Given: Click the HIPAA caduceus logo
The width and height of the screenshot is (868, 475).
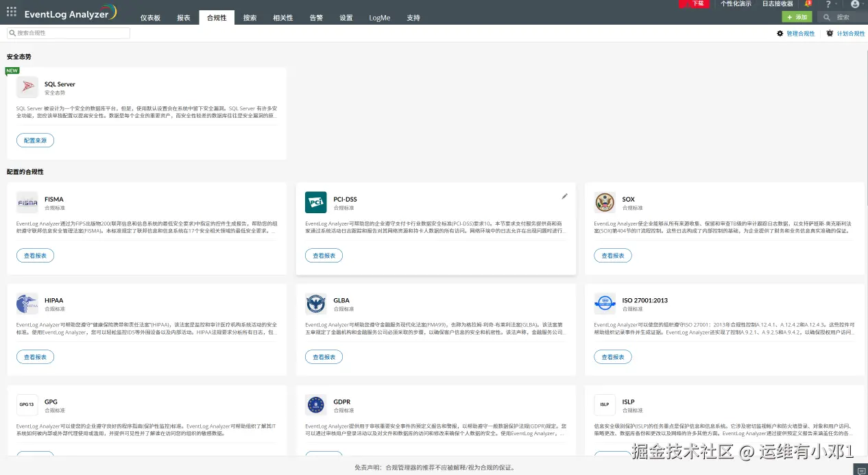Looking at the screenshot, I should (x=27, y=303).
